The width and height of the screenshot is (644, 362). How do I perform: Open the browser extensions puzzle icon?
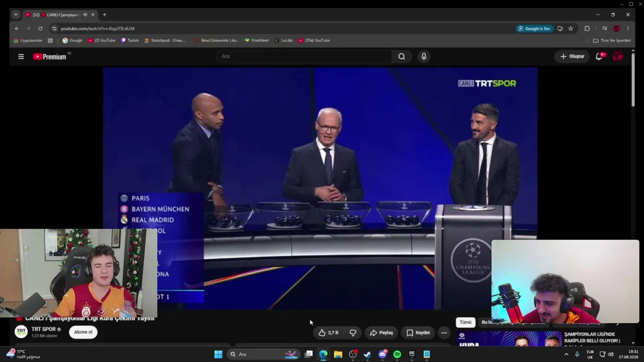coord(587,29)
